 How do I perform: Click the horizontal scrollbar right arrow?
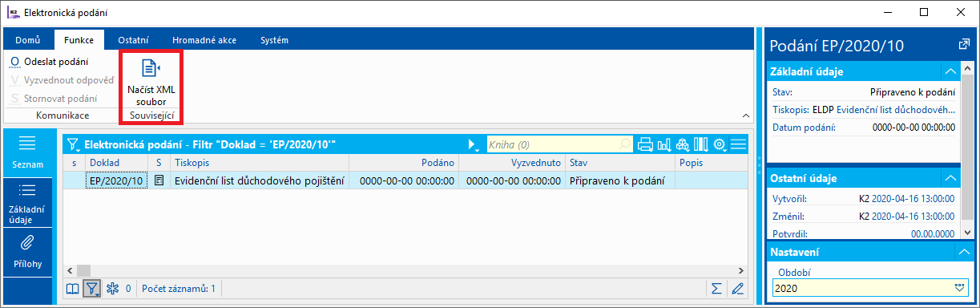(740, 271)
